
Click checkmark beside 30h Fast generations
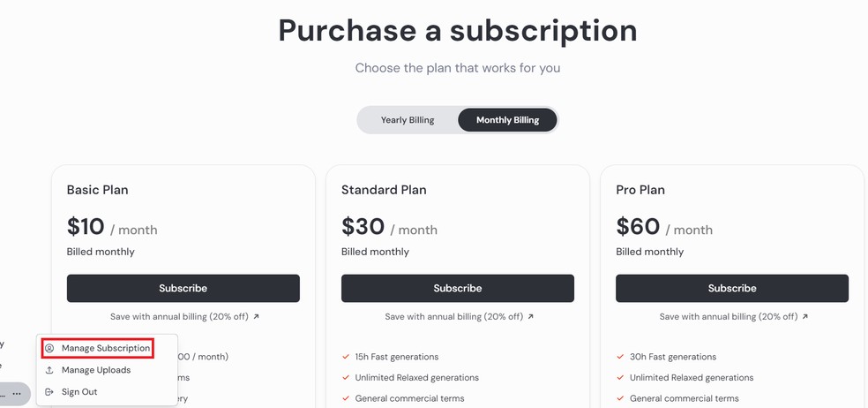(x=620, y=357)
